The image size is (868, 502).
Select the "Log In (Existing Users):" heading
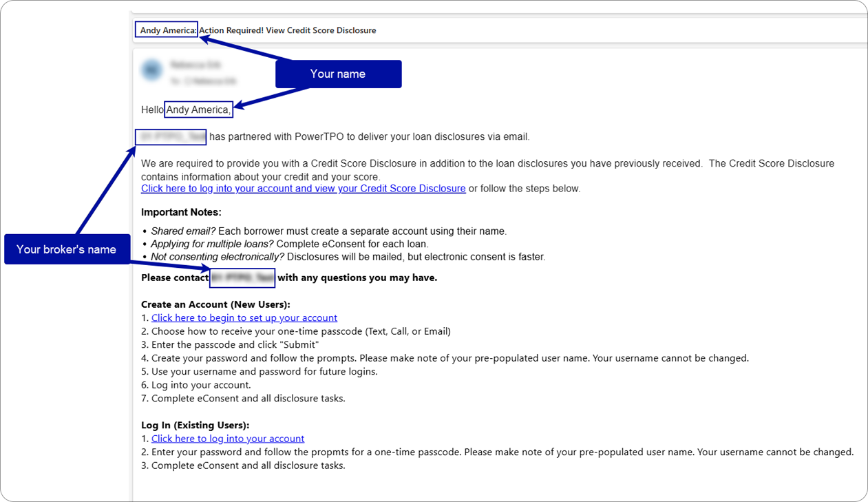(195, 426)
